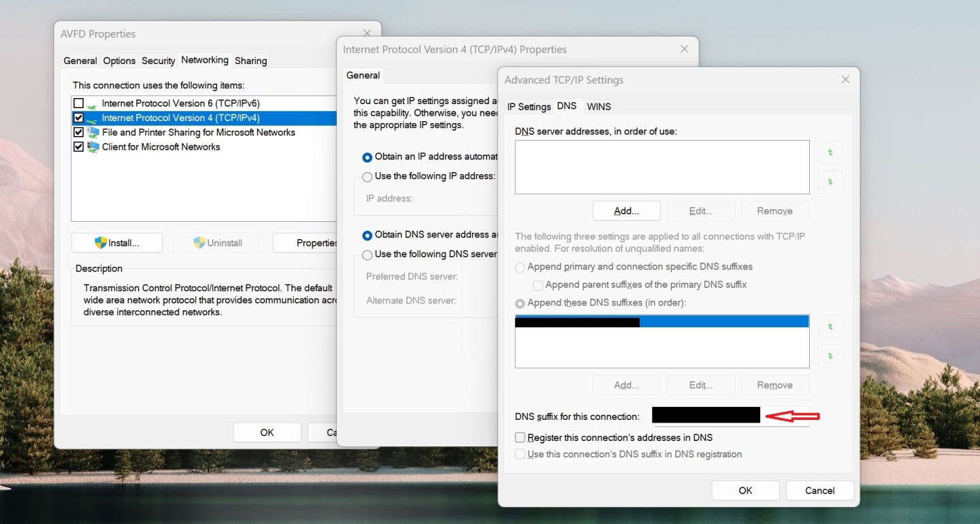Screen dimensions: 980x524
Task: Select Client for Microsoft Networks row text
Action: point(161,146)
